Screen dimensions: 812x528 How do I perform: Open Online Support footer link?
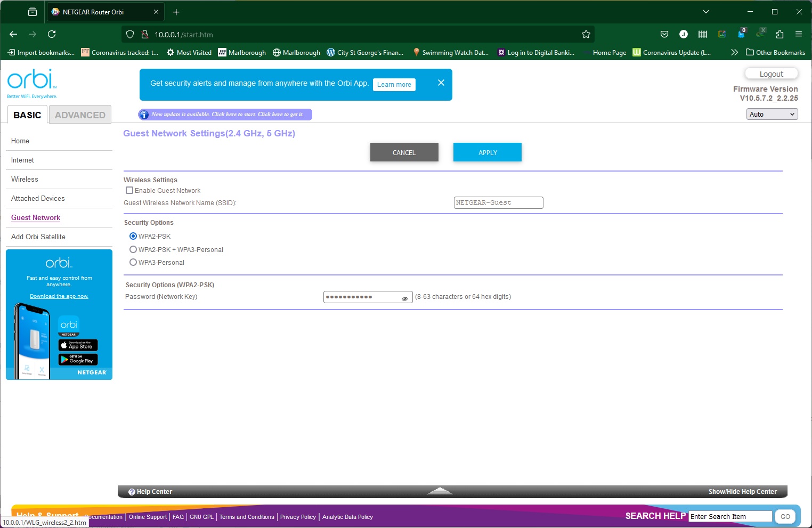[148, 517]
